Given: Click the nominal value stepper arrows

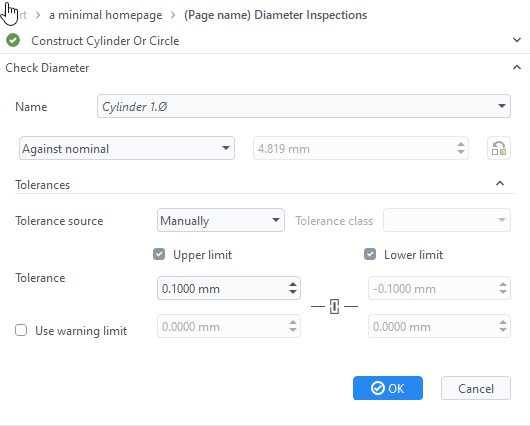Looking at the screenshot, I should [x=461, y=148].
